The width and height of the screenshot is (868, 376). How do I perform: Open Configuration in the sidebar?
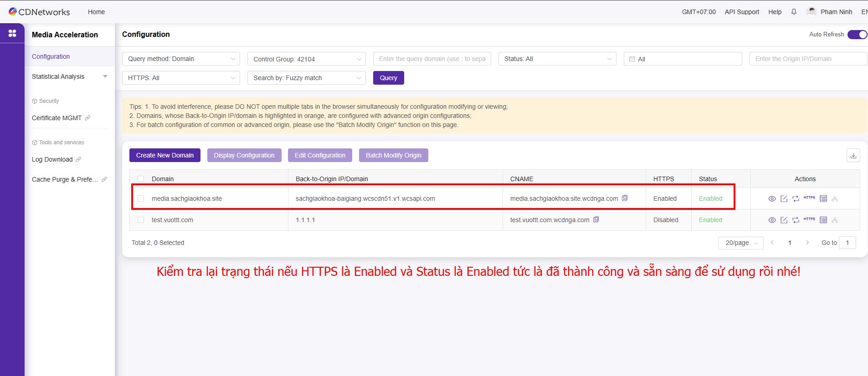click(51, 56)
